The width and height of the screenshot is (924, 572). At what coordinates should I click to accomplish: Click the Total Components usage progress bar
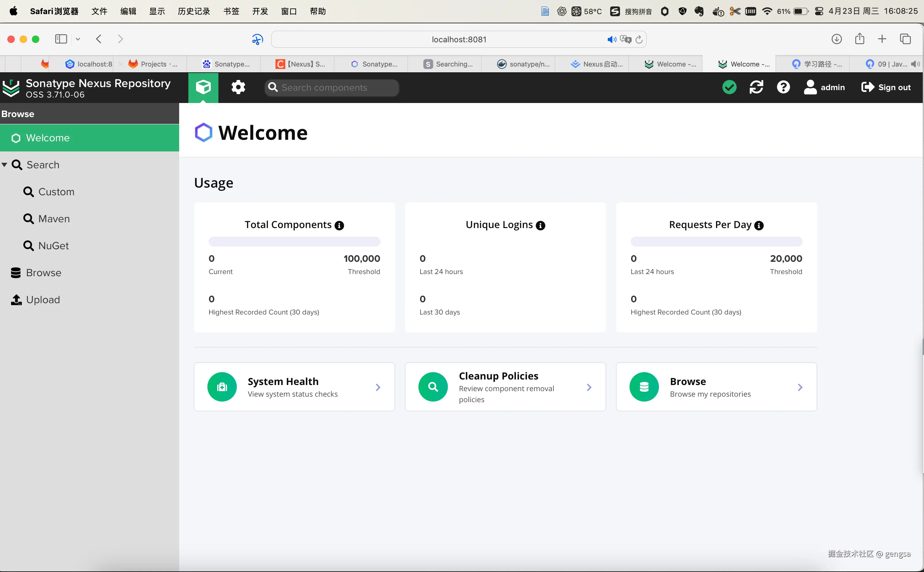pos(294,241)
